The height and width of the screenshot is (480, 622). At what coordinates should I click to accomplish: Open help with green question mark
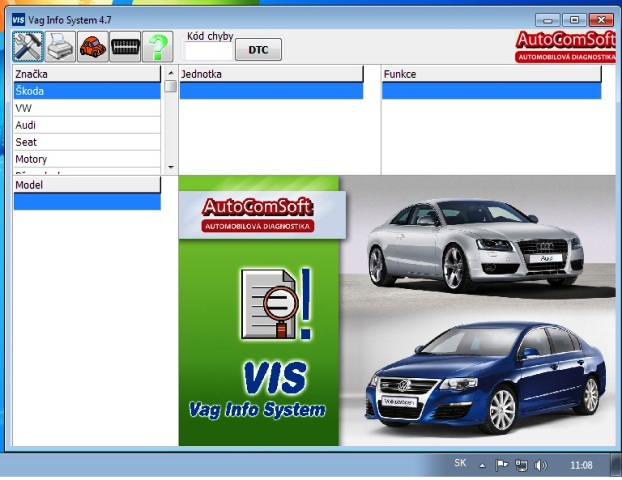pyautogui.click(x=157, y=47)
